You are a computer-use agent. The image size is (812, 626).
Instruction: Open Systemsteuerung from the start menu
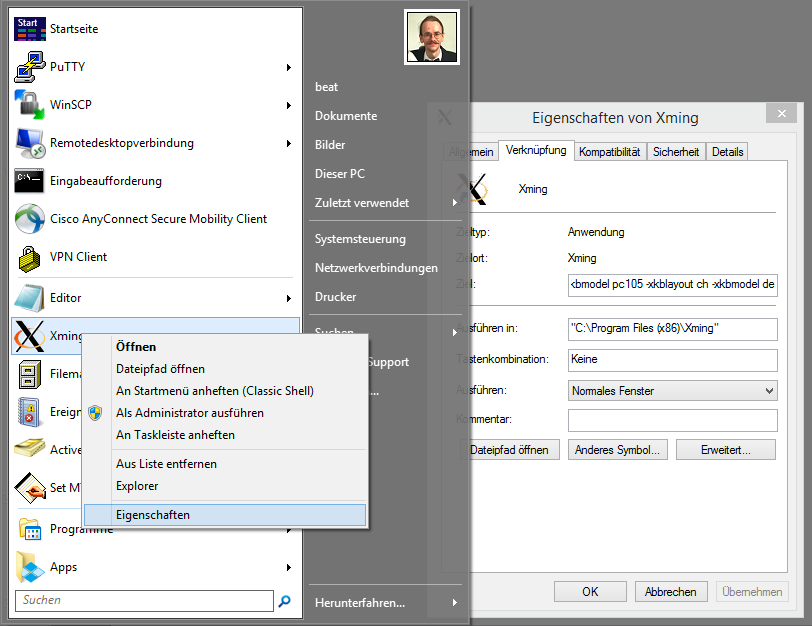coord(360,239)
